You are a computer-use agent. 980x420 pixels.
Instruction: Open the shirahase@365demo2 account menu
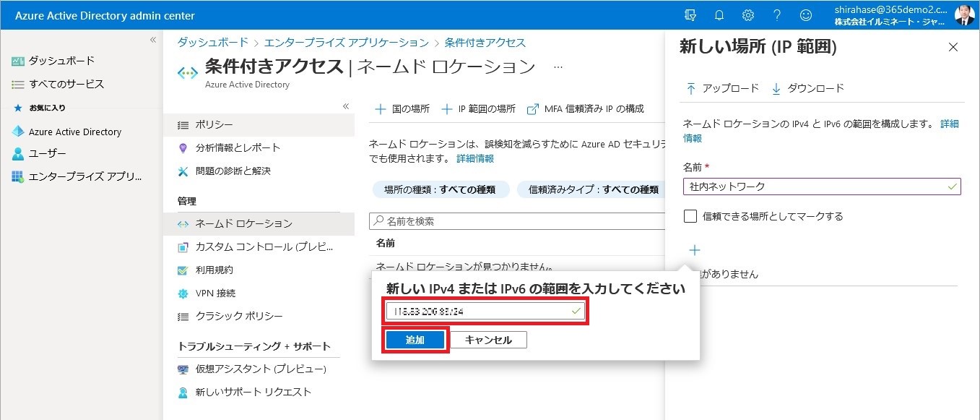tap(891, 15)
